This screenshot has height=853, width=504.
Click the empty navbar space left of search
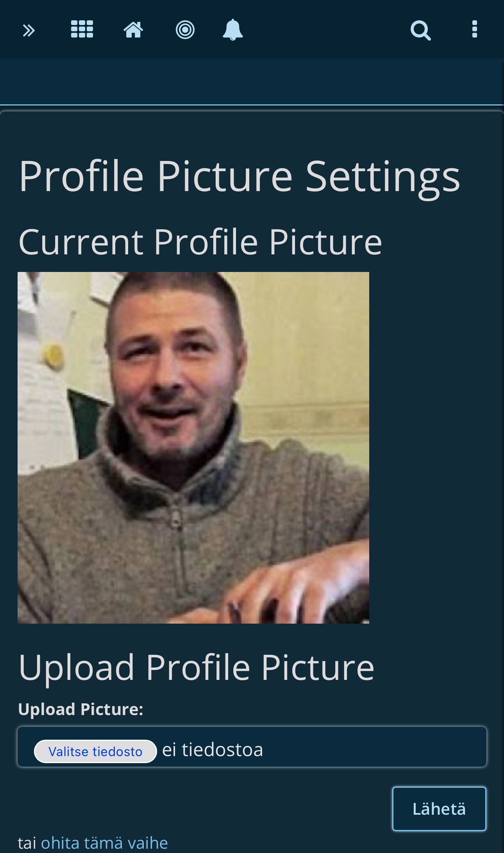tap(326, 30)
